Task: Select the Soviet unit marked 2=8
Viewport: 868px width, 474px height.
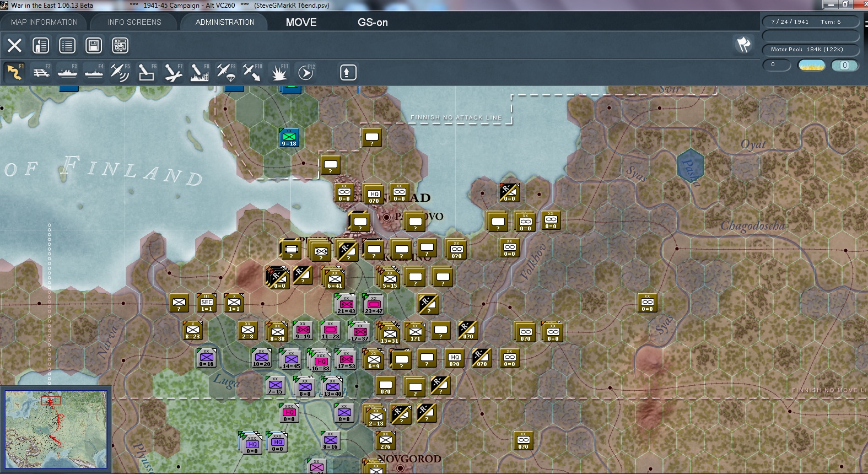Action: (248, 330)
